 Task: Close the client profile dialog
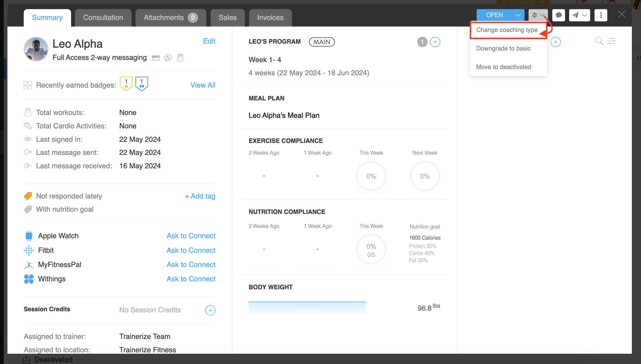point(622,15)
